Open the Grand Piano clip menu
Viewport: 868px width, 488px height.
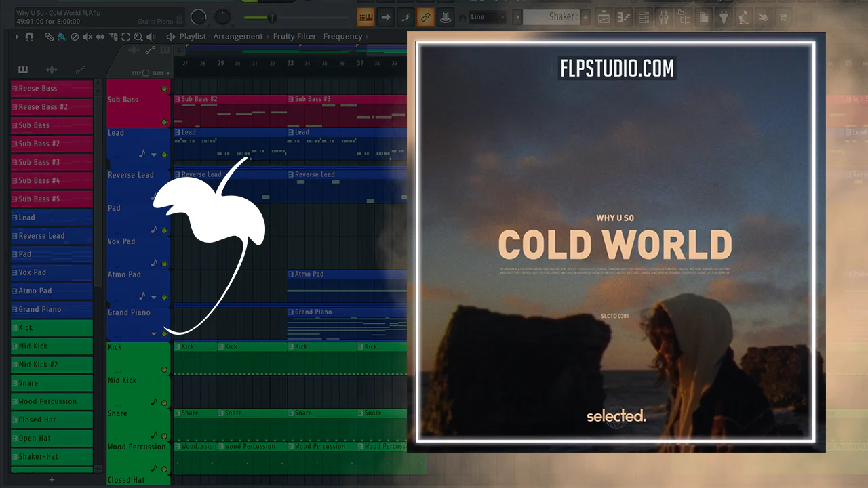click(x=291, y=312)
